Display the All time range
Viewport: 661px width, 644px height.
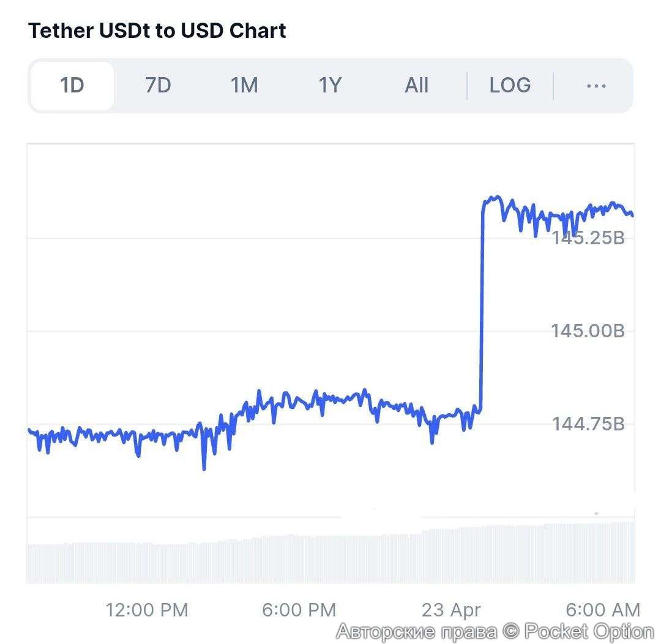click(x=416, y=86)
